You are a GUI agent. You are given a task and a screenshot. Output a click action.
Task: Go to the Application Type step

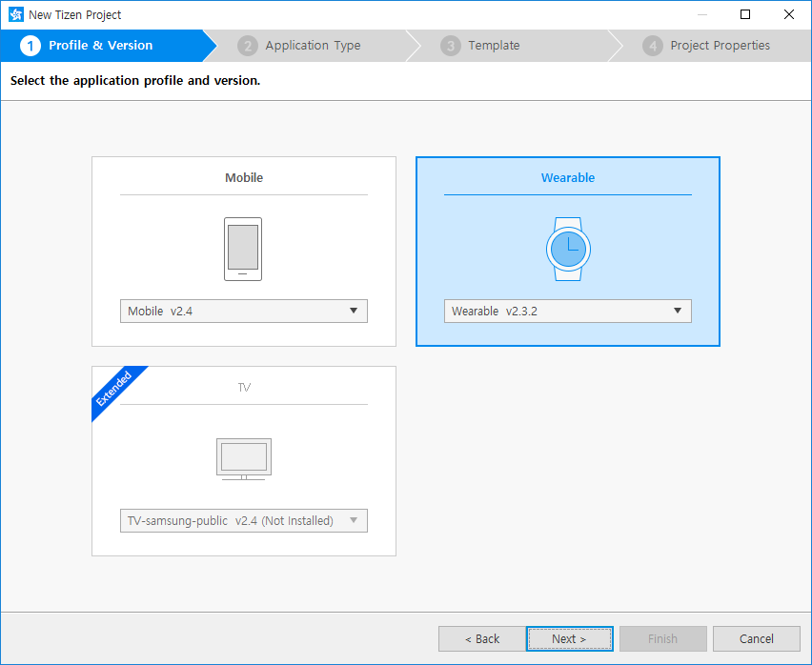(x=313, y=46)
